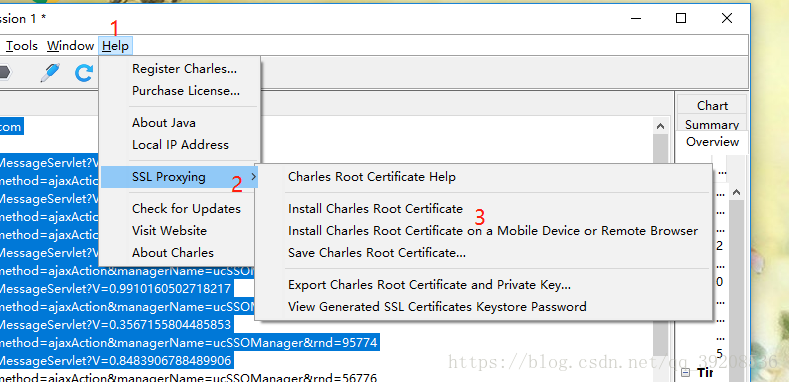
Task: Select Local IP Address menu item
Action: 180,145
